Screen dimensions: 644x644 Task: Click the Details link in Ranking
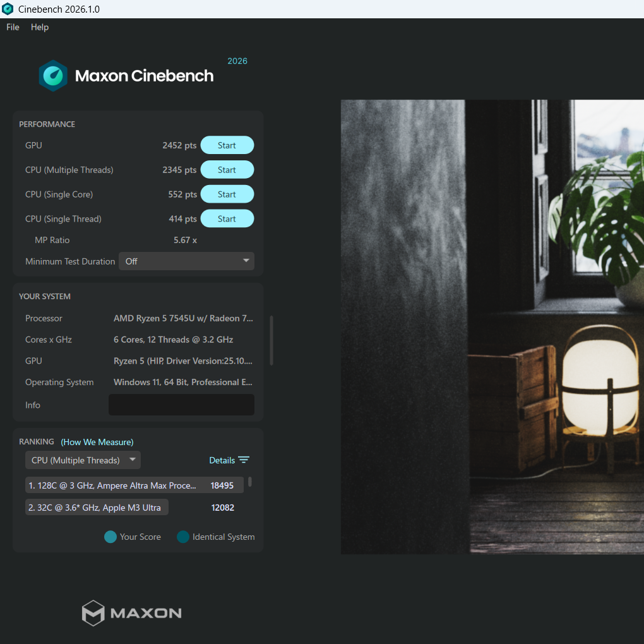222,460
